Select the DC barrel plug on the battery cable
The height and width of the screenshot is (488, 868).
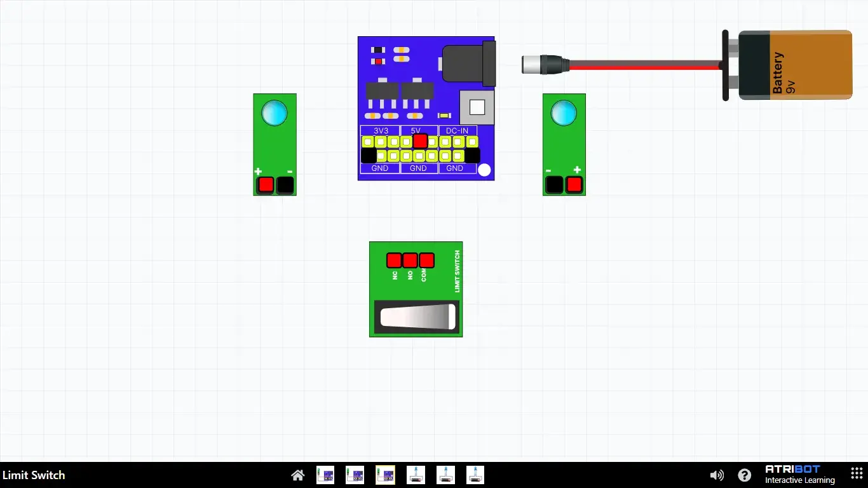pos(545,65)
